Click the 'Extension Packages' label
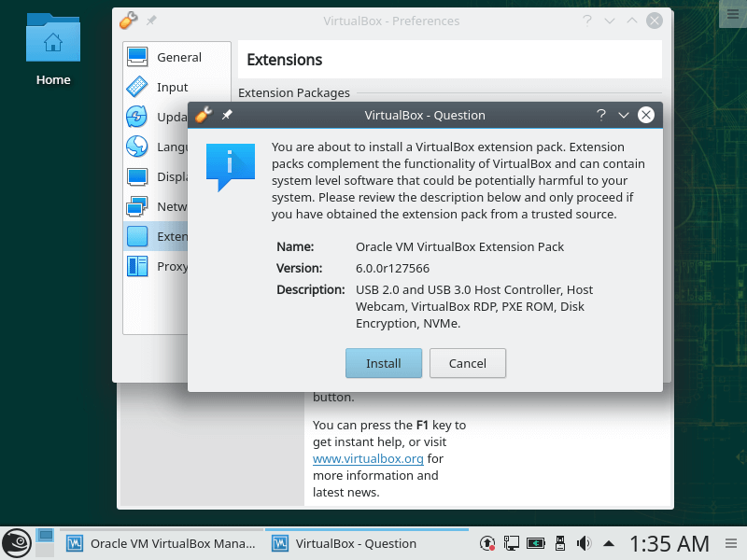 pyautogui.click(x=294, y=92)
